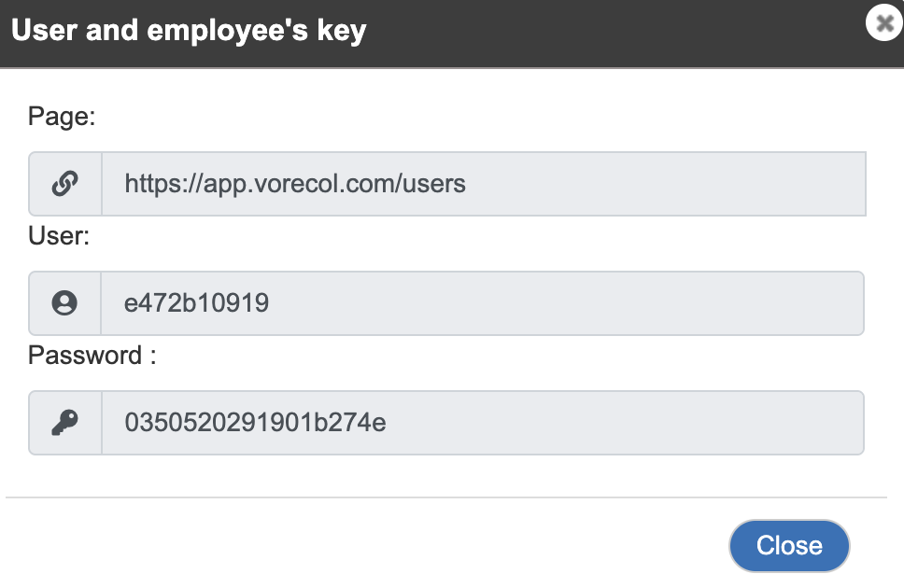904x588 pixels.
Task: Click the "Page:" label
Action: 62,117
